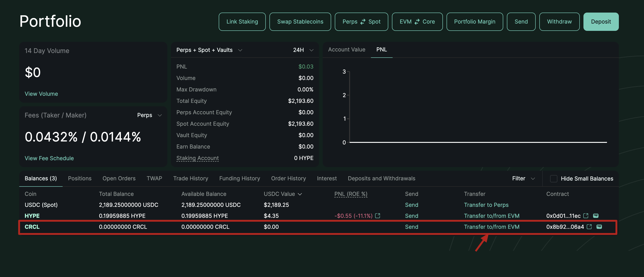This screenshot has width=644, height=277.
Task: Add HYPE token to wallet icon
Action: 596,216
